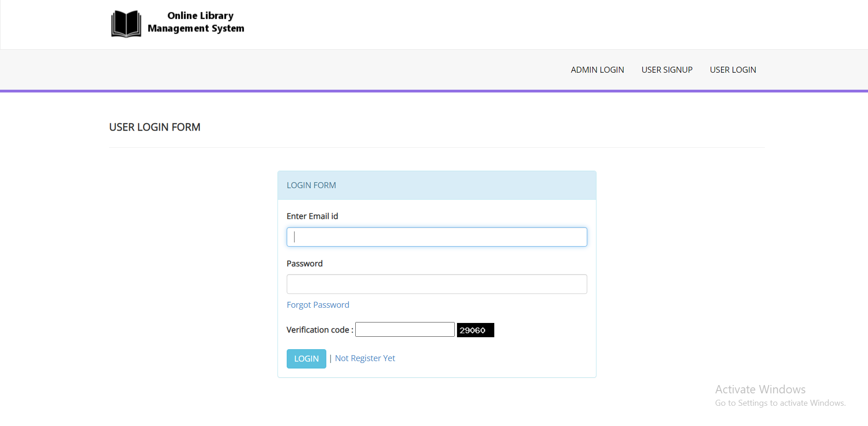
Task: Click the purple divider bar below navigation
Action: (434, 91)
